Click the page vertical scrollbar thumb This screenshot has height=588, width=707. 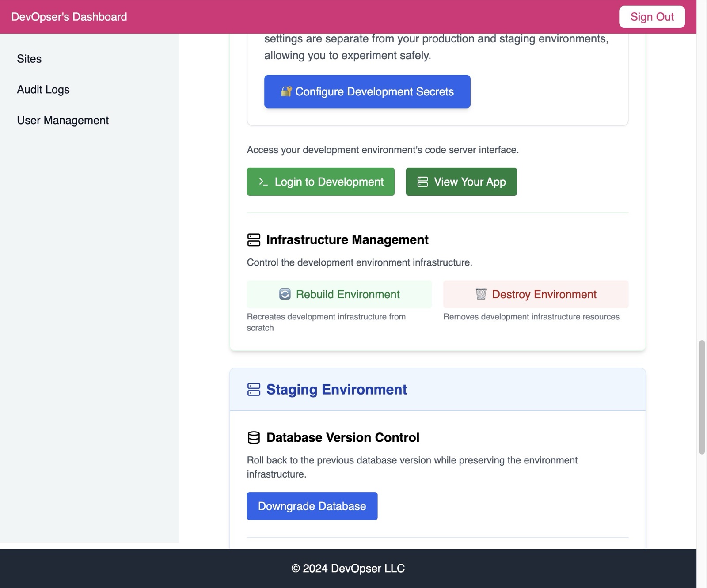pyautogui.click(x=702, y=397)
